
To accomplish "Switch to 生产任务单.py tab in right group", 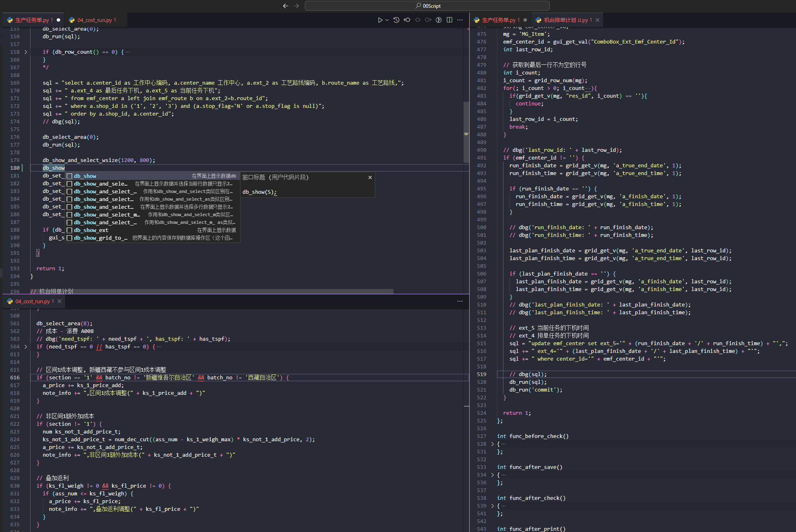I will pyautogui.click(x=498, y=20).
